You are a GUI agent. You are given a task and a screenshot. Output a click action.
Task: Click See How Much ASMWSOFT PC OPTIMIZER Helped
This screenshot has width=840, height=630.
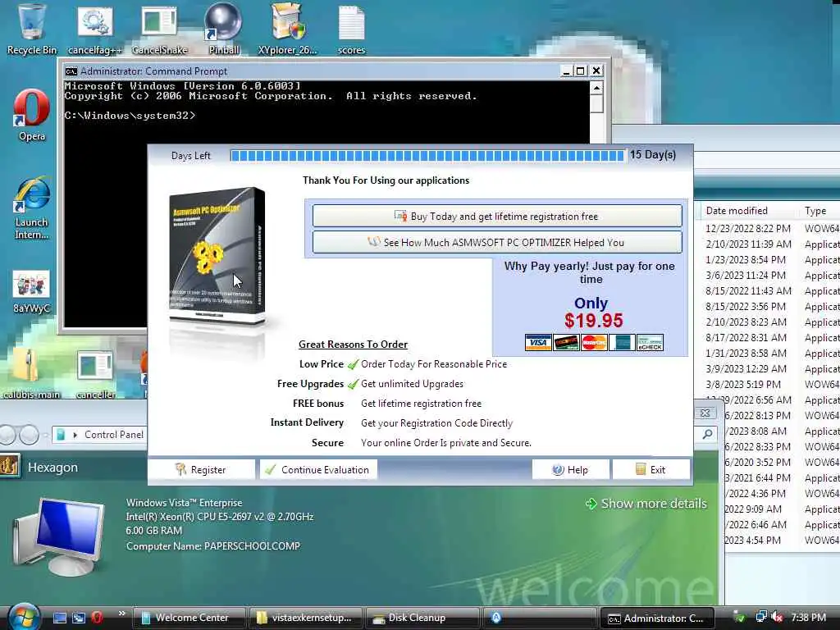click(497, 242)
